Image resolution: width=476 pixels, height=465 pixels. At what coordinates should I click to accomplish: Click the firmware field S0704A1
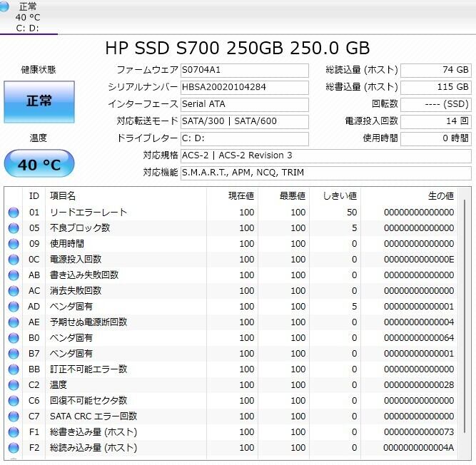point(244,70)
